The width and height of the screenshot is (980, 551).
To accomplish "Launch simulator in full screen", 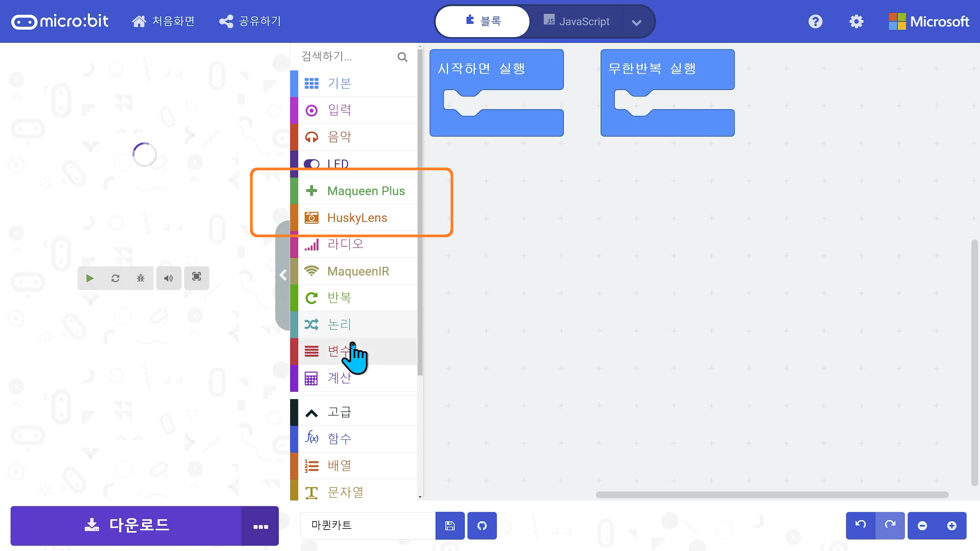I will pyautogui.click(x=196, y=277).
